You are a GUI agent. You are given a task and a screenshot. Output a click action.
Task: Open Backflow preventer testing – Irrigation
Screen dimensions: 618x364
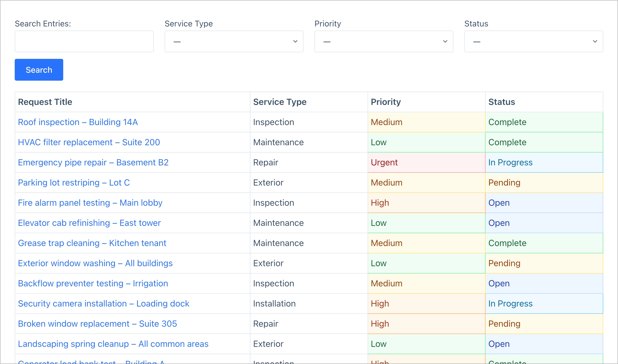point(93,283)
